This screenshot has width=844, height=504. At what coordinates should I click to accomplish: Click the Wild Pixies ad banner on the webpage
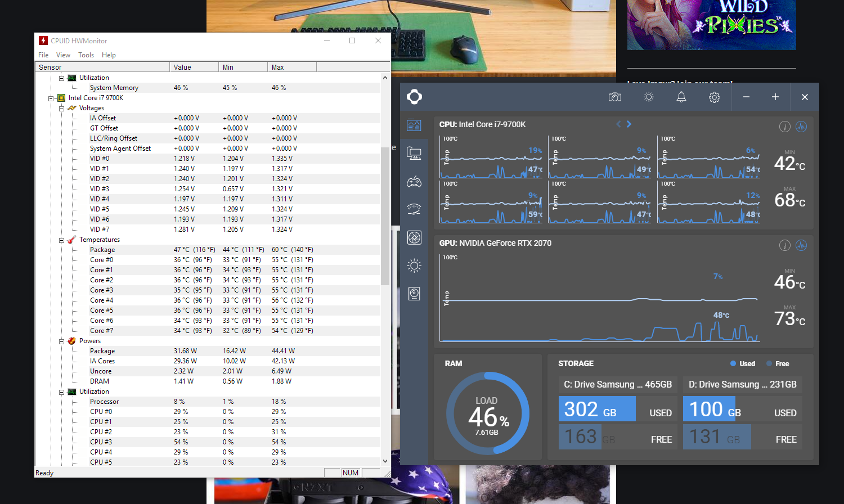coord(712,25)
